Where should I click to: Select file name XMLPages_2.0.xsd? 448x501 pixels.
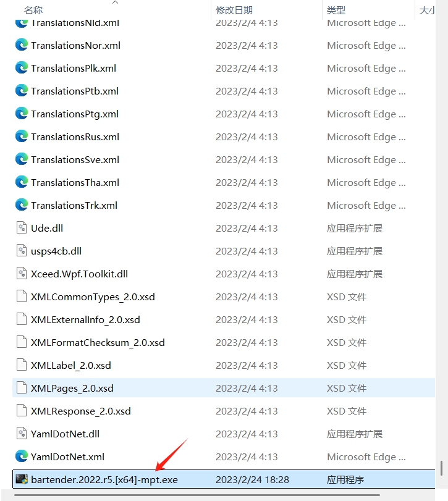coord(72,388)
